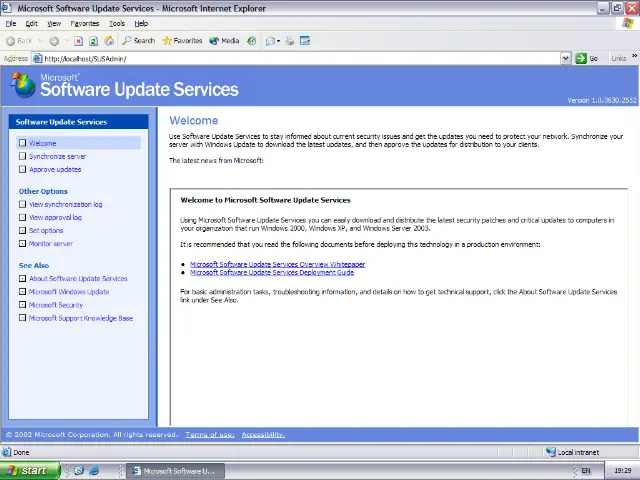This screenshot has width=640, height=480.
Task: Click the Software Update Services globe logo
Action: pos(23,85)
